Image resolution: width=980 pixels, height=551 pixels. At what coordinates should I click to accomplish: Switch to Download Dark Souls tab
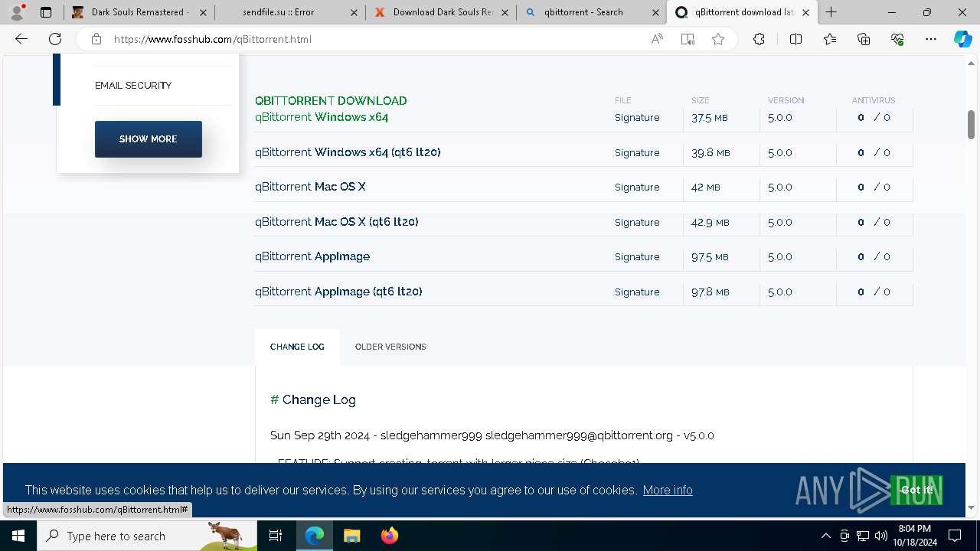click(439, 12)
